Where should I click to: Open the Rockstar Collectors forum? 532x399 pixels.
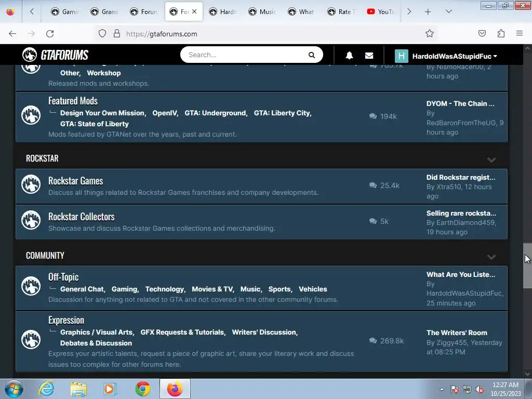point(82,217)
